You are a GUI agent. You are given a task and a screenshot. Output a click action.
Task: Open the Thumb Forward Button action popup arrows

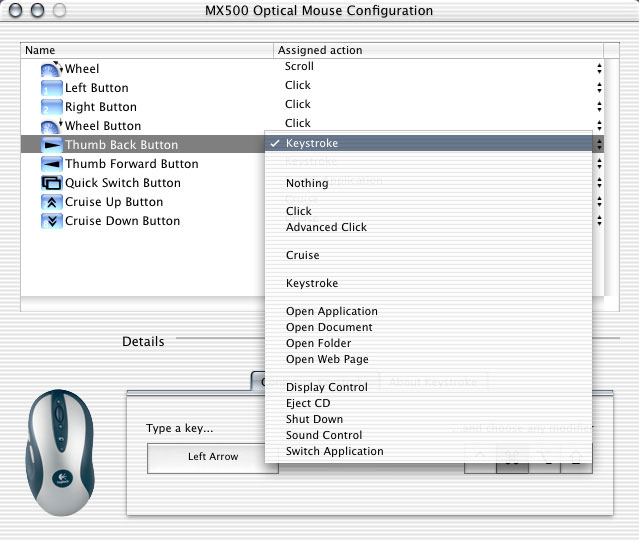coord(599,164)
